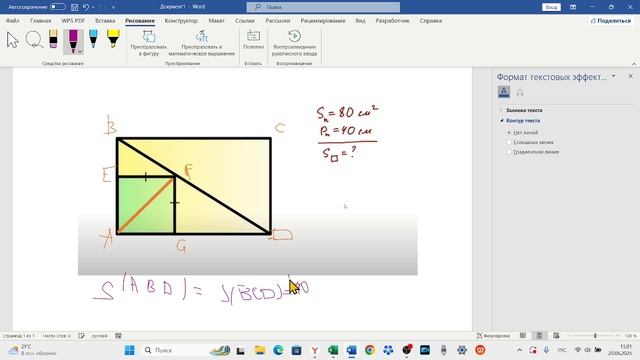Switch to the Ссылки tab
The image size is (640, 360).
pyautogui.click(x=245, y=20)
